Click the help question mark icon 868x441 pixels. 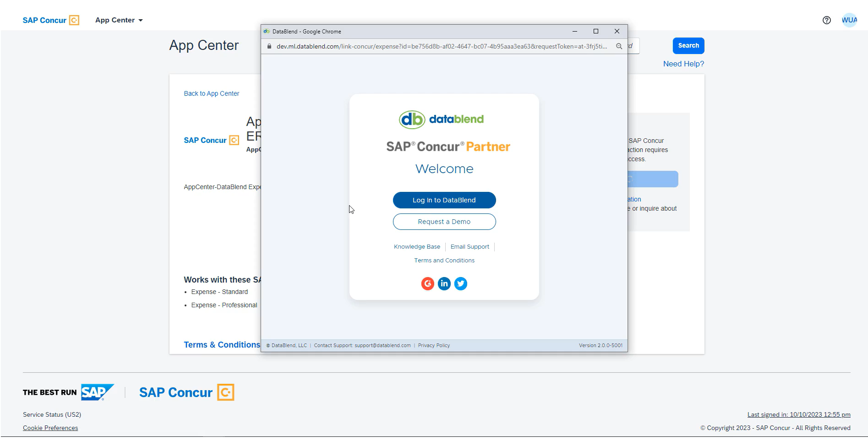click(827, 20)
